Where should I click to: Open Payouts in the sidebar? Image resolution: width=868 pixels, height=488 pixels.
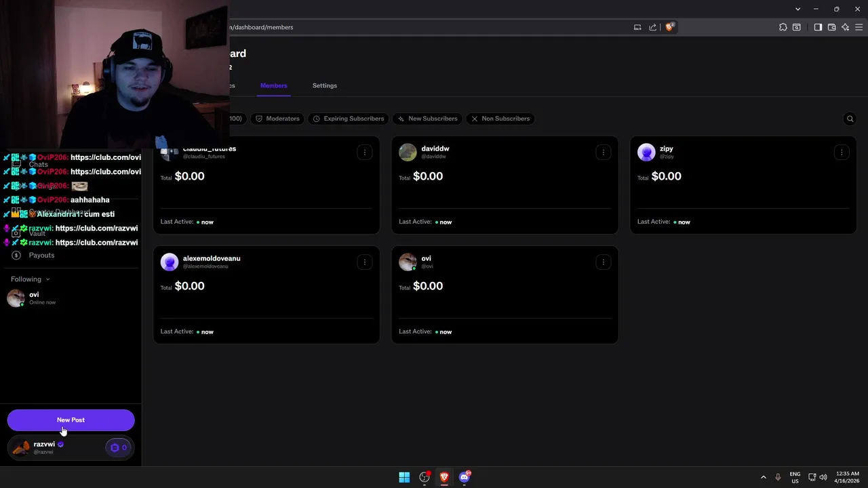tap(41, 256)
